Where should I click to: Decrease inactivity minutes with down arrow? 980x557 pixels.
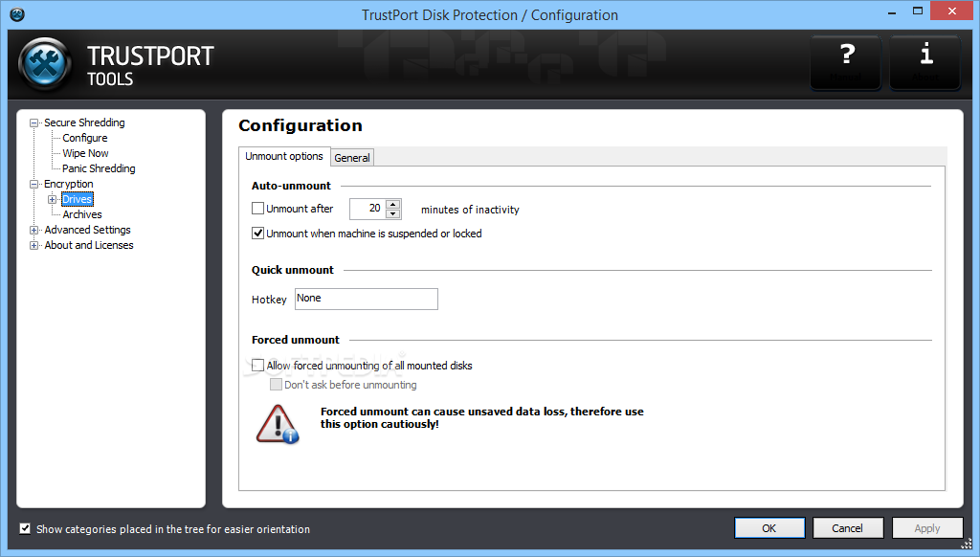(x=393, y=213)
